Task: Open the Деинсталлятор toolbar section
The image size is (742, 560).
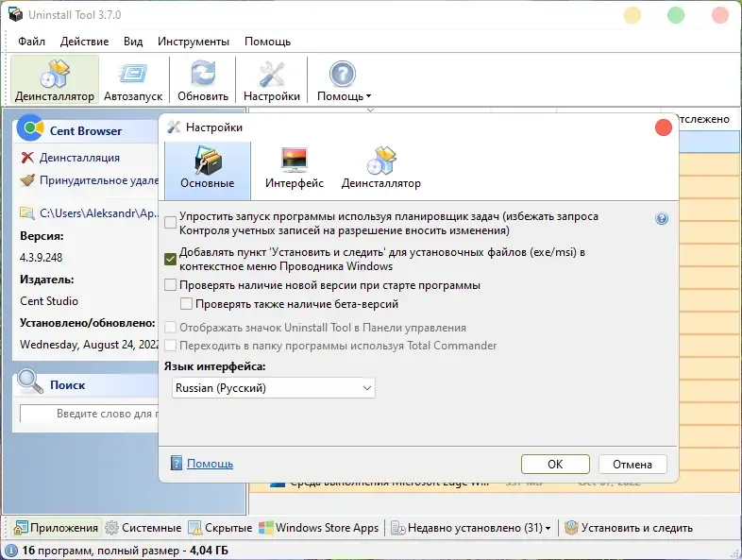Action: [x=55, y=80]
